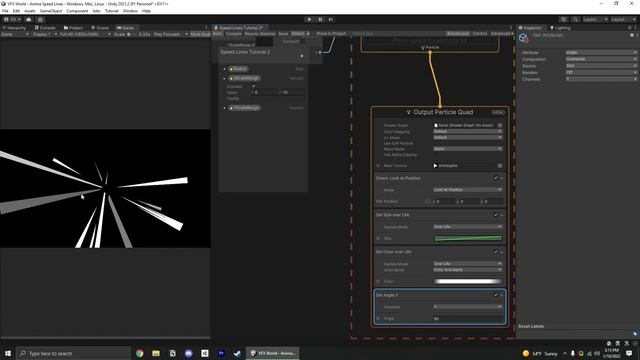Disable the Set Angle block checkbox
This screenshot has width=640, height=360.
tap(496, 295)
